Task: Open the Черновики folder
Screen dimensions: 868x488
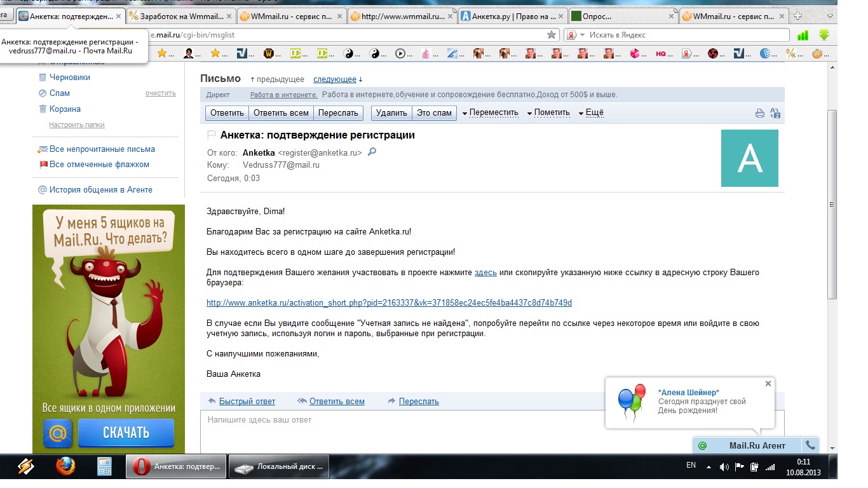Action: 70,77
